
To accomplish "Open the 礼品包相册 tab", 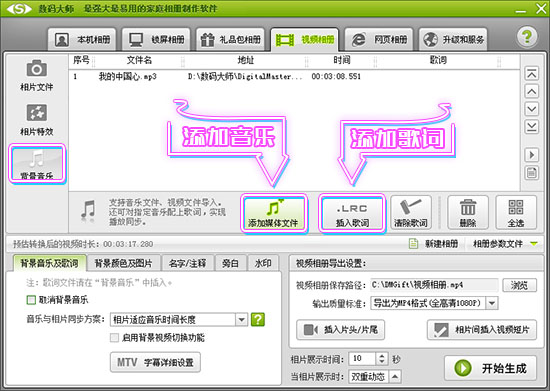I will click(x=230, y=40).
